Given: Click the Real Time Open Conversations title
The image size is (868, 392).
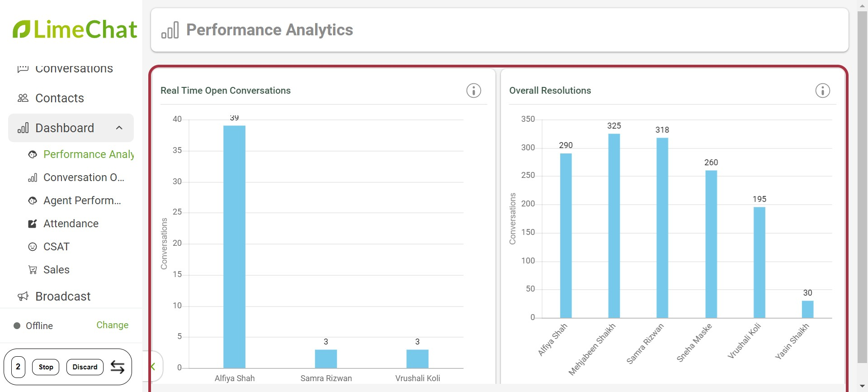Looking at the screenshot, I should (226, 91).
